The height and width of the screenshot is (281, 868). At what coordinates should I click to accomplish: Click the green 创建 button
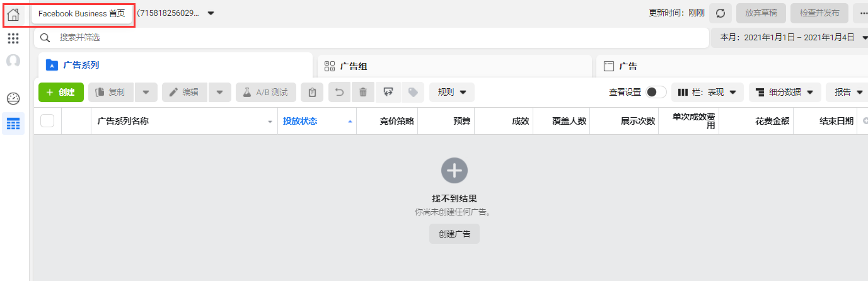[x=61, y=93]
